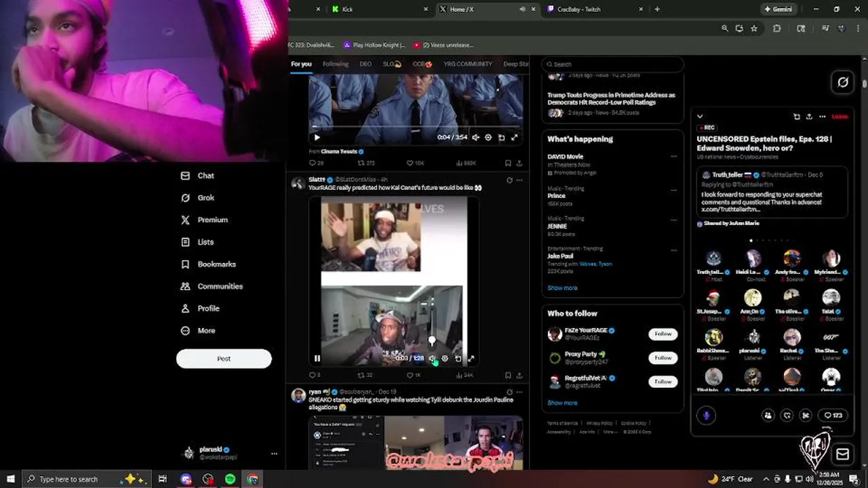Image resolution: width=868 pixels, height=488 pixels.
Task: Open plaruski account menu dots
Action: [274, 453]
